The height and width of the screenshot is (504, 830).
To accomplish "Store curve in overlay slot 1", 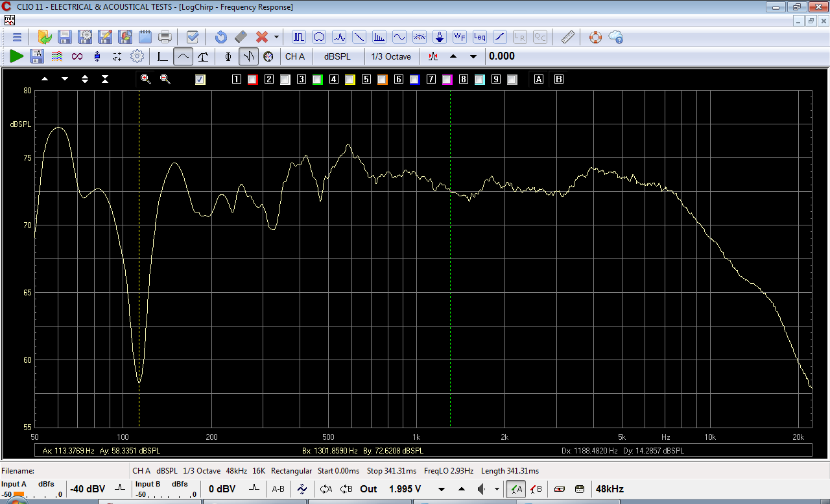I will [x=237, y=80].
